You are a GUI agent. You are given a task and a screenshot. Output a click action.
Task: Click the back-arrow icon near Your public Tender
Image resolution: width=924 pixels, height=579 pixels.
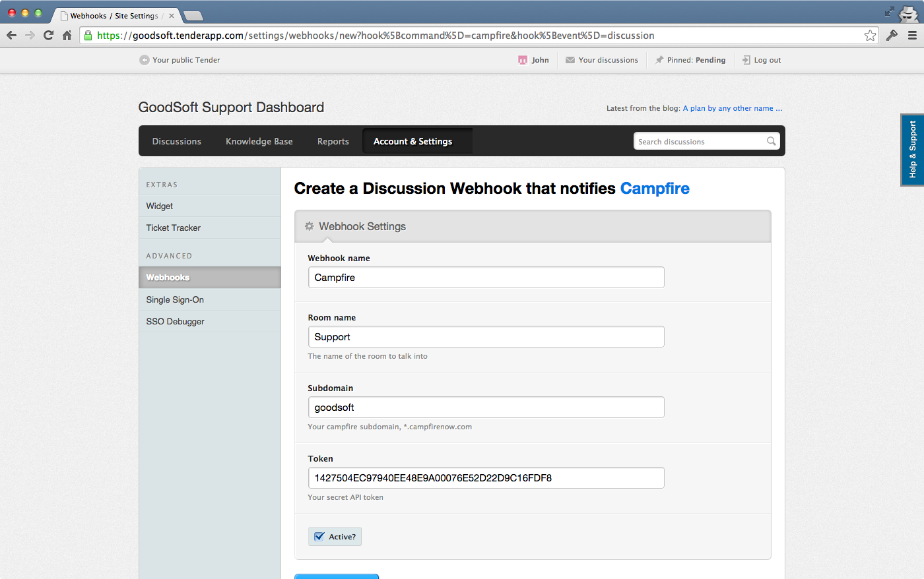(145, 60)
